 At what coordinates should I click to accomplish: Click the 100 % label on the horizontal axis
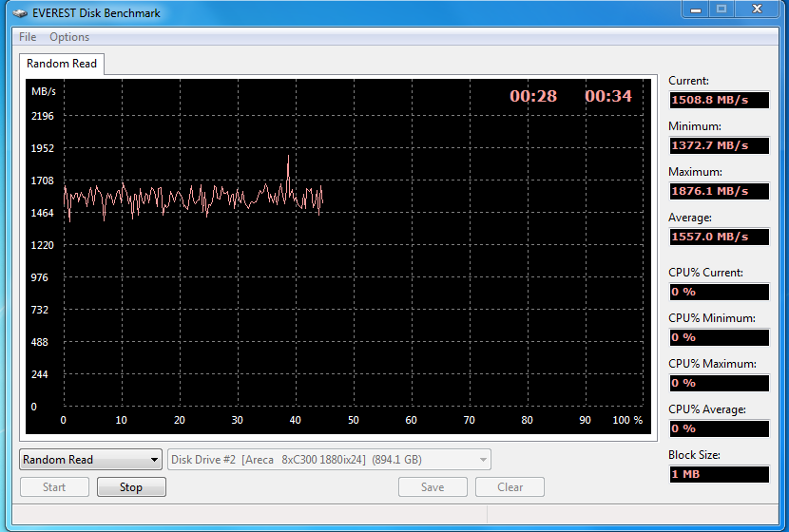[x=627, y=420]
